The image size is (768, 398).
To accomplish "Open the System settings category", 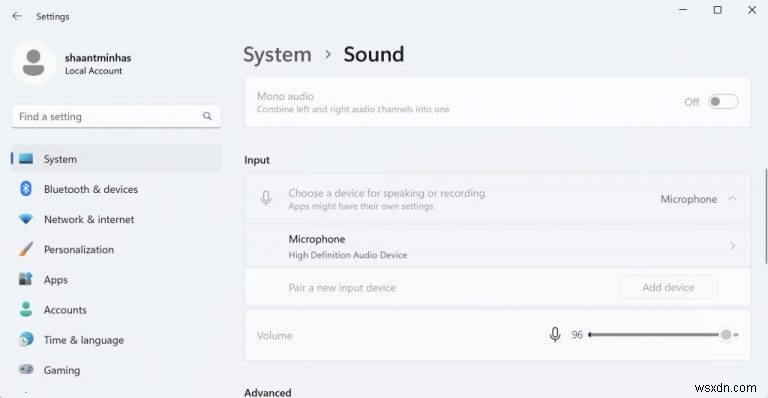I will (116, 159).
